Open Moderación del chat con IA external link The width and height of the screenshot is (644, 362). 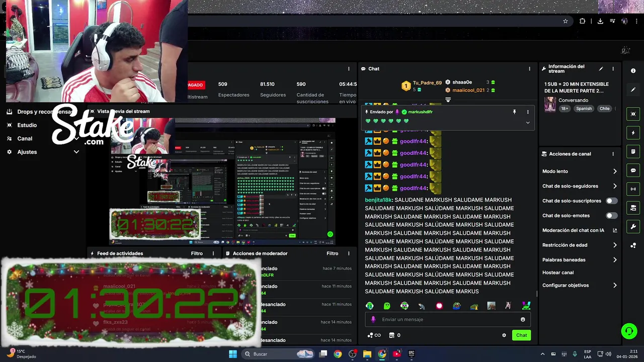[615, 230]
